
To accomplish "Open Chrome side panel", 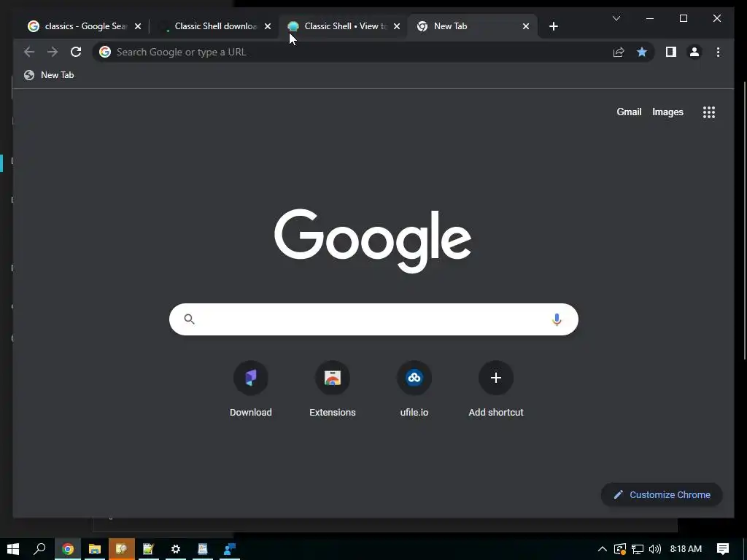I will (x=671, y=52).
